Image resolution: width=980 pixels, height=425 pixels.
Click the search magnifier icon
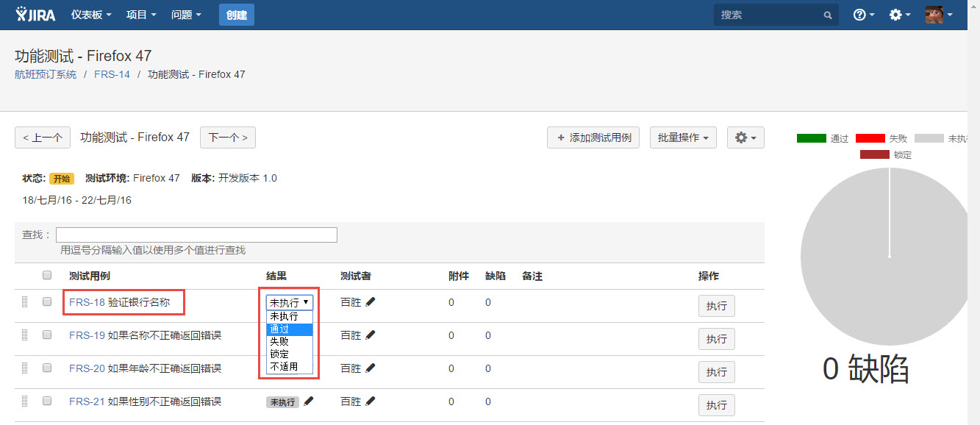point(828,15)
